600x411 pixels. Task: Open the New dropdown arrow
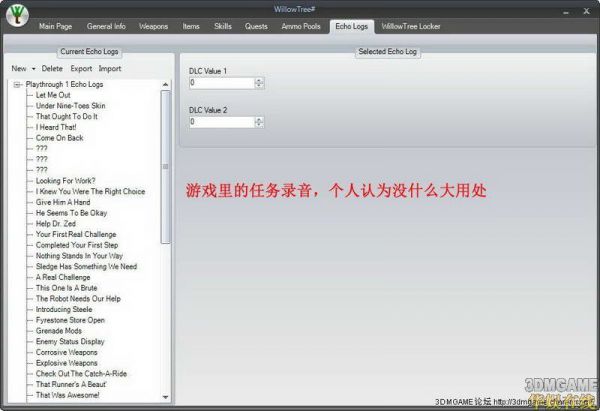[x=33, y=69]
